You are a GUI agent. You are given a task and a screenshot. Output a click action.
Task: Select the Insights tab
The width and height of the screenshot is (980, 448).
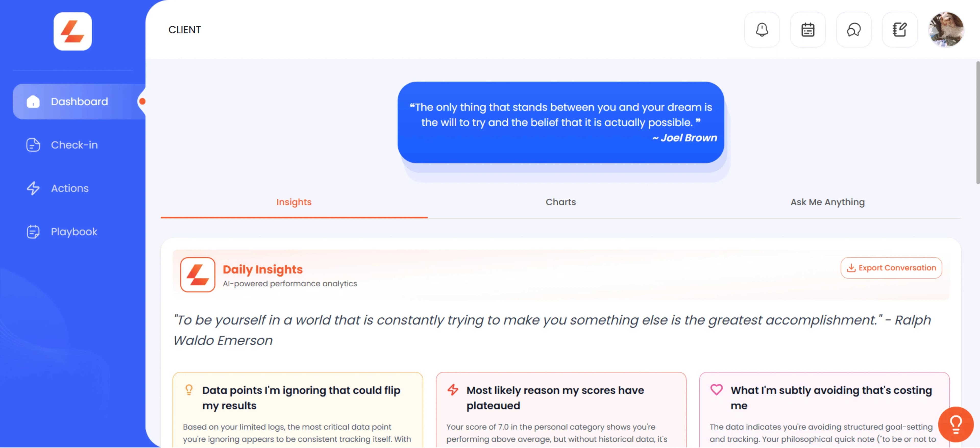tap(294, 202)
